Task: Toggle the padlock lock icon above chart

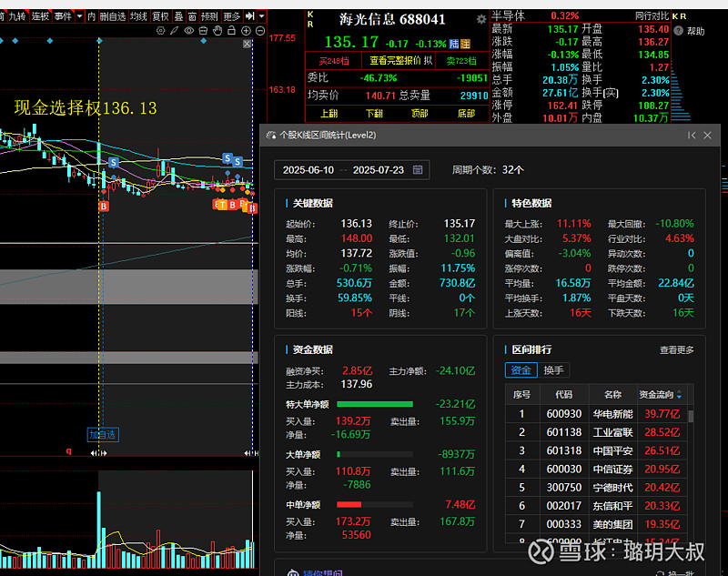Action: (x=232, y=31)
